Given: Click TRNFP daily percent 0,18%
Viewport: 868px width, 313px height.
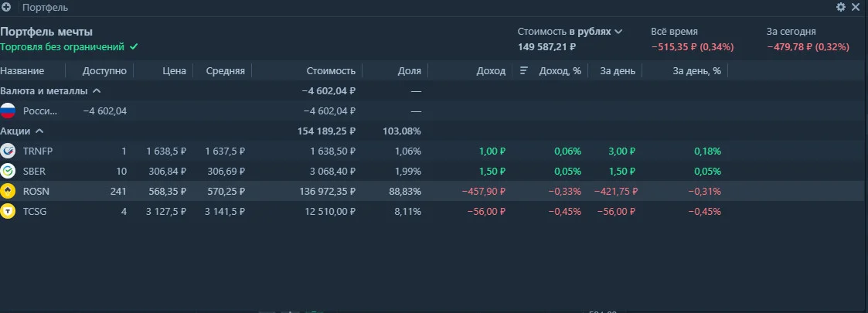Looking at the screenshot, I should coord(707,151).
